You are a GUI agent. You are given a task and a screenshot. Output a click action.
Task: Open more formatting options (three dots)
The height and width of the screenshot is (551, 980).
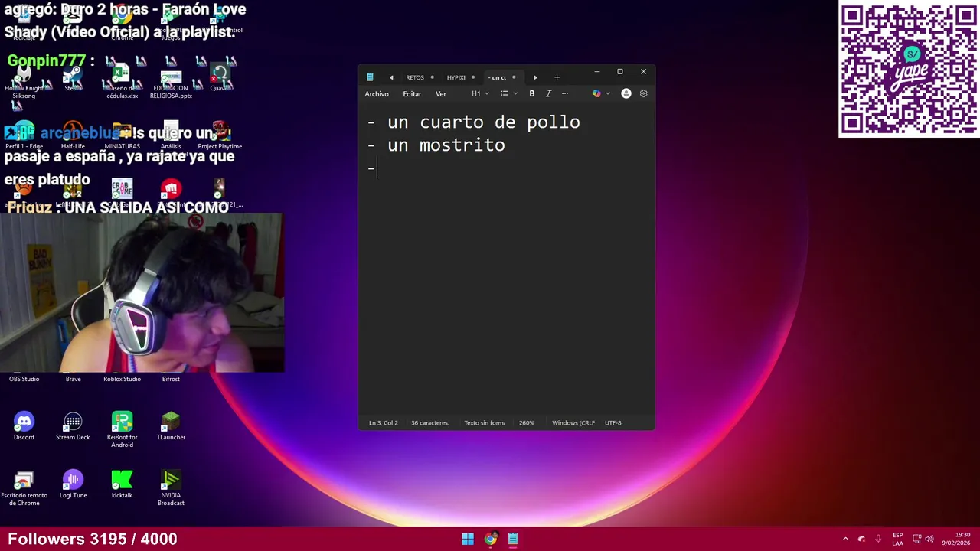[565, 93]
